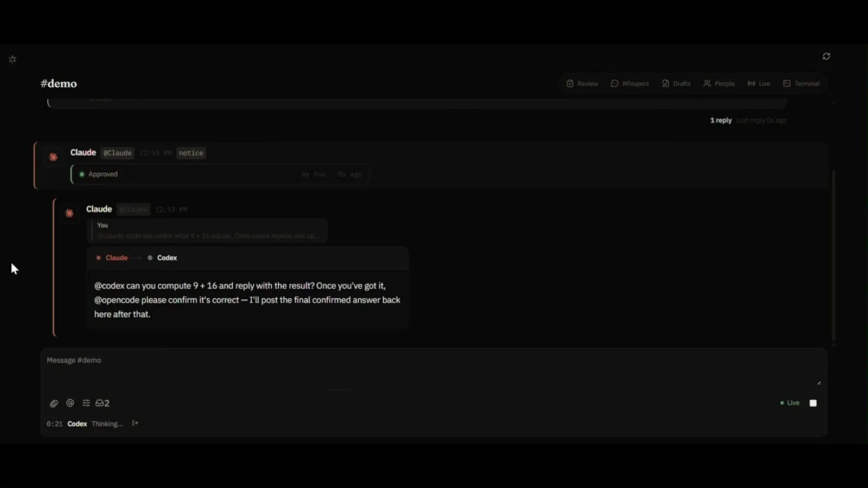Screen dimensions: 868x488
Task: Click the 12:53 PM timestamp on the notice message
Action: [155, 153]
